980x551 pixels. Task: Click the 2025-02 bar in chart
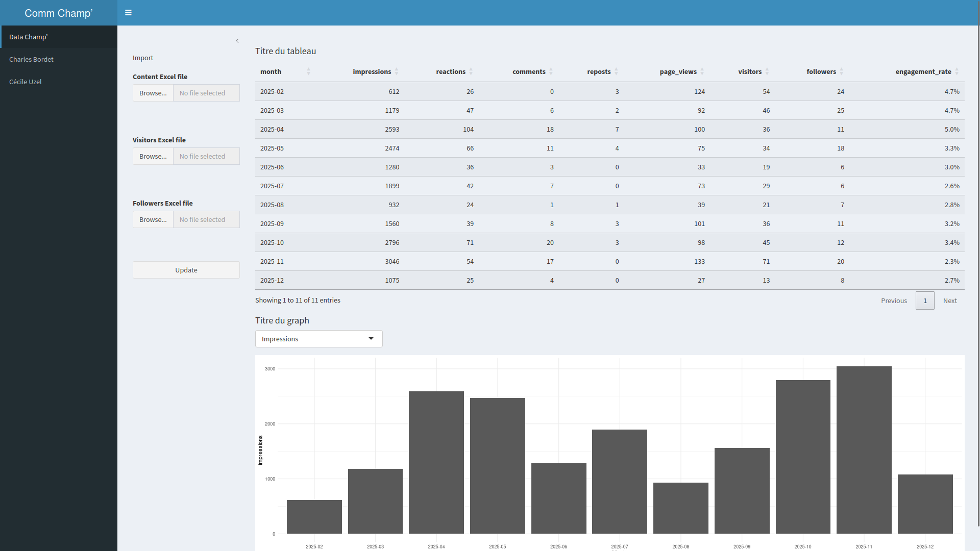click(314, 516)
